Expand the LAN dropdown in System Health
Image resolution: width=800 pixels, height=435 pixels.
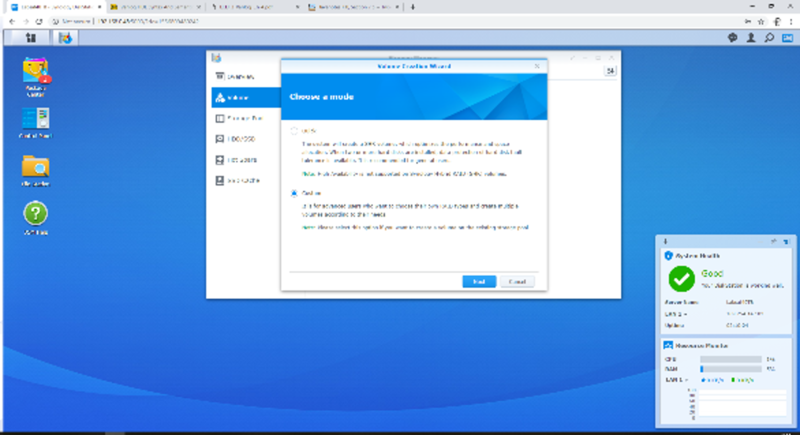tap(676, 314)
